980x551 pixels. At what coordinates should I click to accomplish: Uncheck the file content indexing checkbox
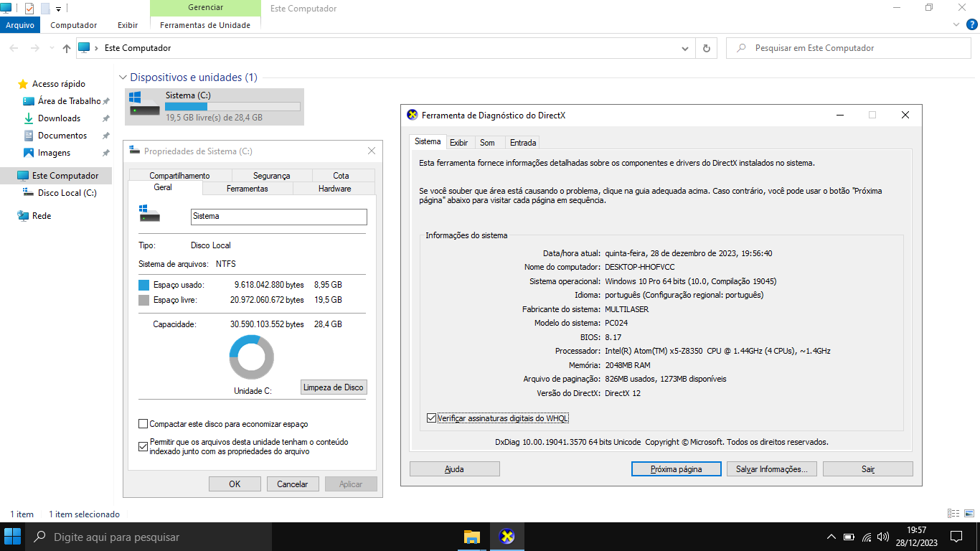coord(143,447)
